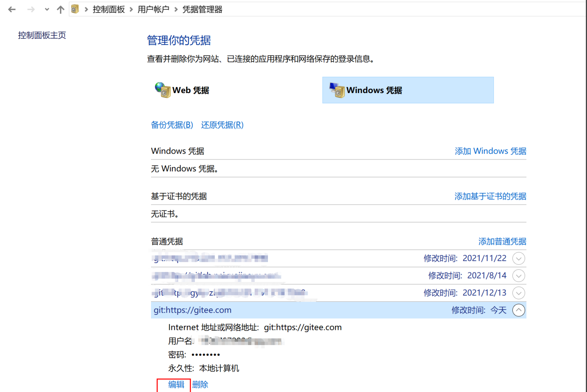Click the Credential Manager icon in the address bar
Image resolution: width=587 pixels, height=392 pixels.
74,9
